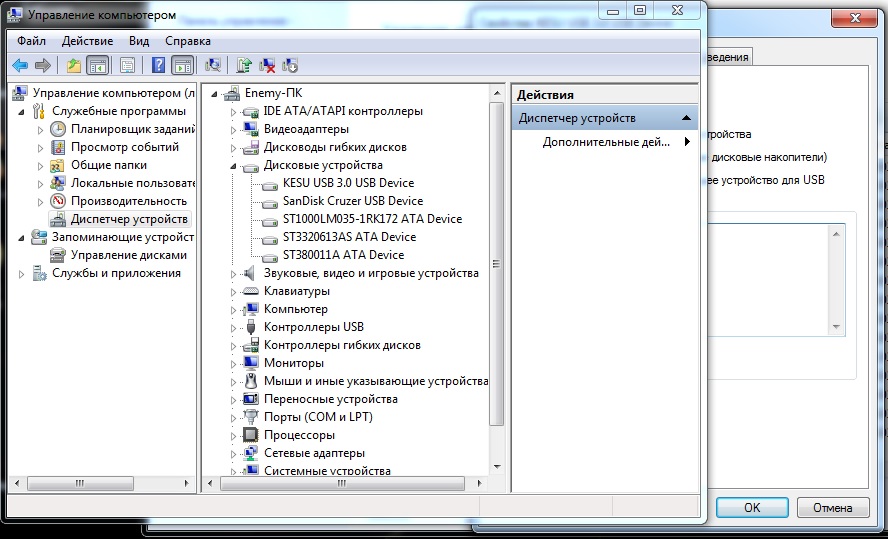
Task: Open the Справка menu
Action: pyautogui.click(x=187, y=41)
